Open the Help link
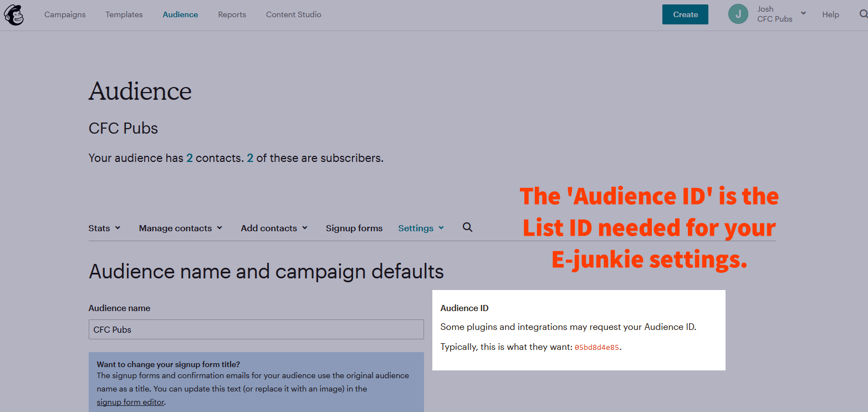The height and width of the screenshot is (412, 868). point(830,14)
